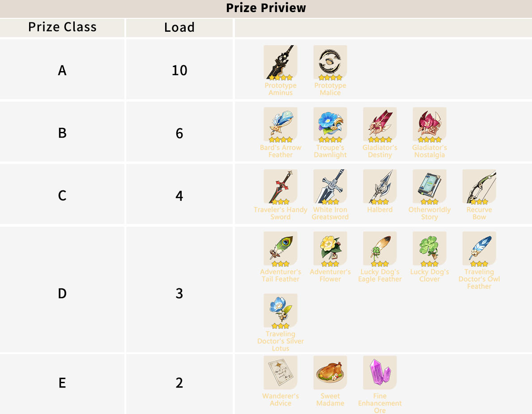This screenshot has width=532, height=414.
Task: Click the Prototype Aminus weapon icon
Action: click(281, 62)
